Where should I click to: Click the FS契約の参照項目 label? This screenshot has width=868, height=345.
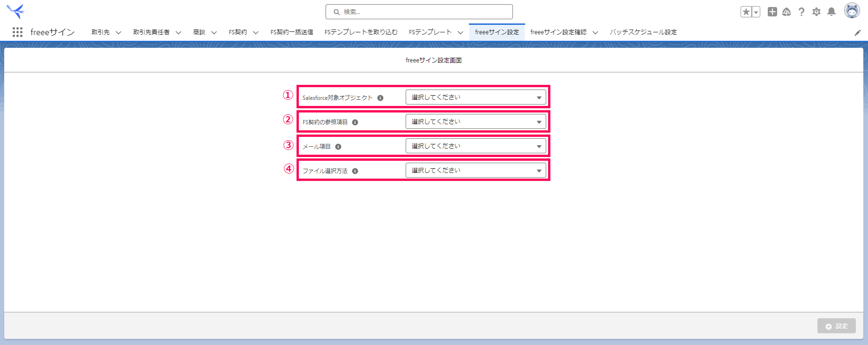325,122
